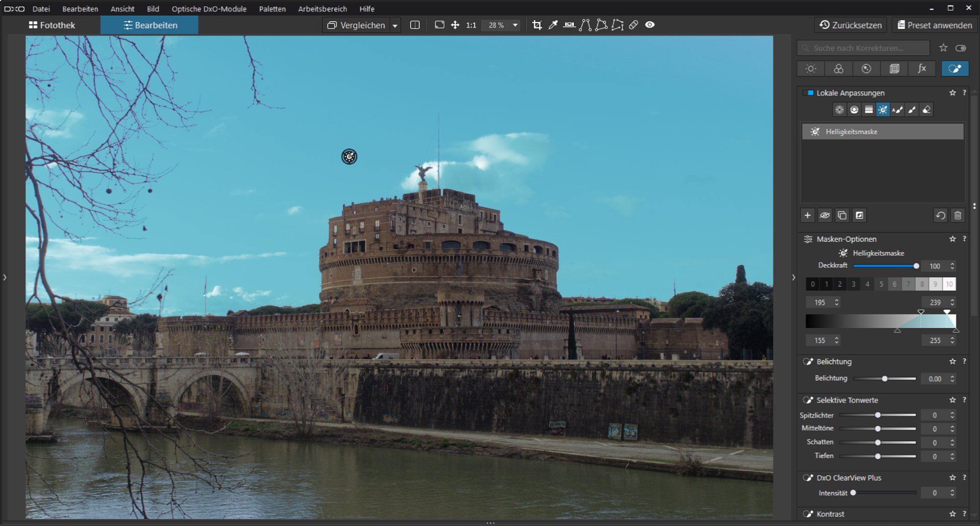
Task: Click the Zurücksetzen button
Action: pyautogui.click(x=851, y=25)
